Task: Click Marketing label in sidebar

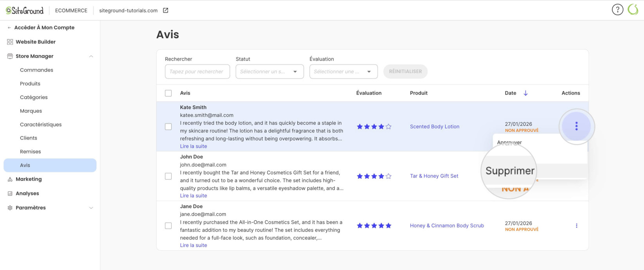Action: (x=29, y=179)
